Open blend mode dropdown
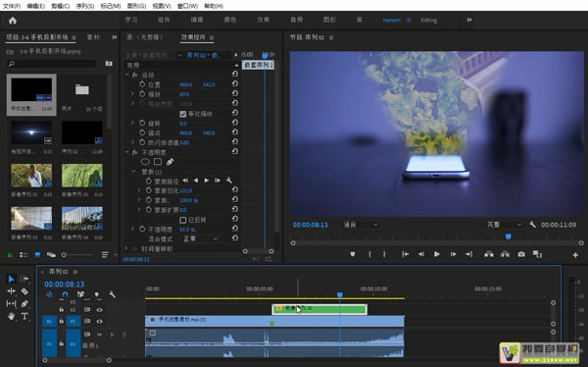Image resolution: width=588 pixels, height=367 pixels. click(x=199, y=238)
